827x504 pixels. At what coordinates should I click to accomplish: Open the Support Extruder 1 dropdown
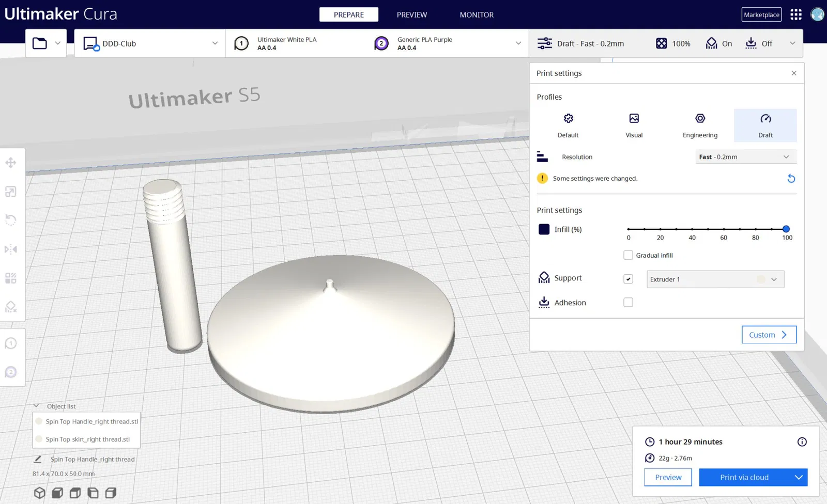[715, 279]
